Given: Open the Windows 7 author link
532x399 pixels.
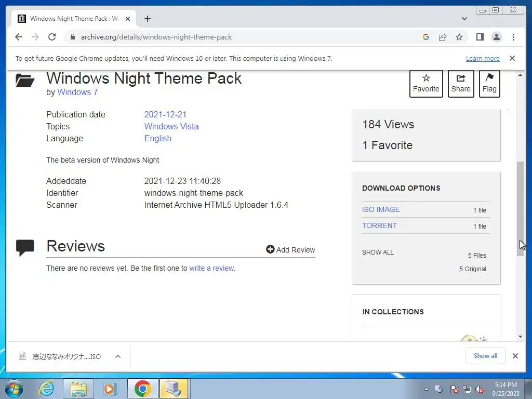Looking at the screenshot, I should click(x=77, y=92).
